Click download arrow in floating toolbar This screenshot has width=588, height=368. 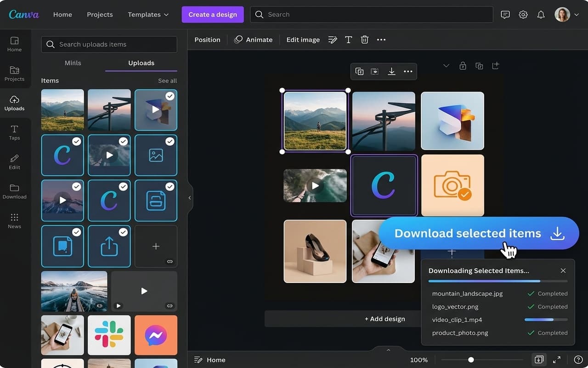click(391, 72)
